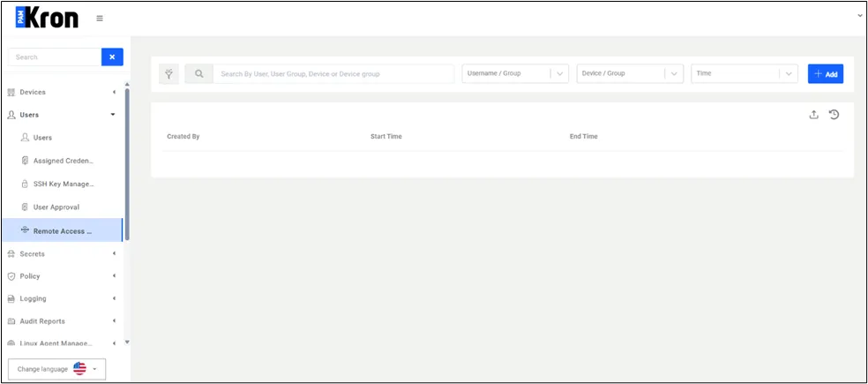Click the User Approval icon
868x384 pixels.
(x=25, y=207)
